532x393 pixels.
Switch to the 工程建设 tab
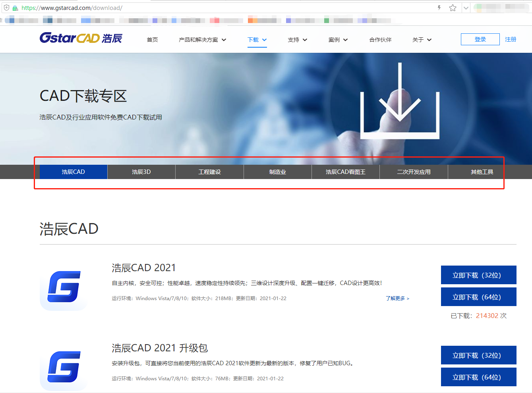(209, 172)
